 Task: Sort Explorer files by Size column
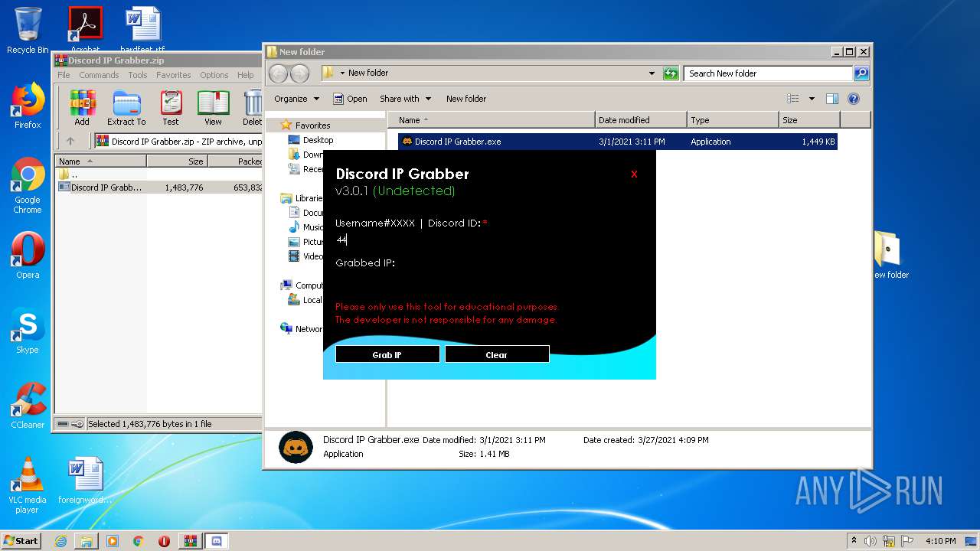coord(809,120)
